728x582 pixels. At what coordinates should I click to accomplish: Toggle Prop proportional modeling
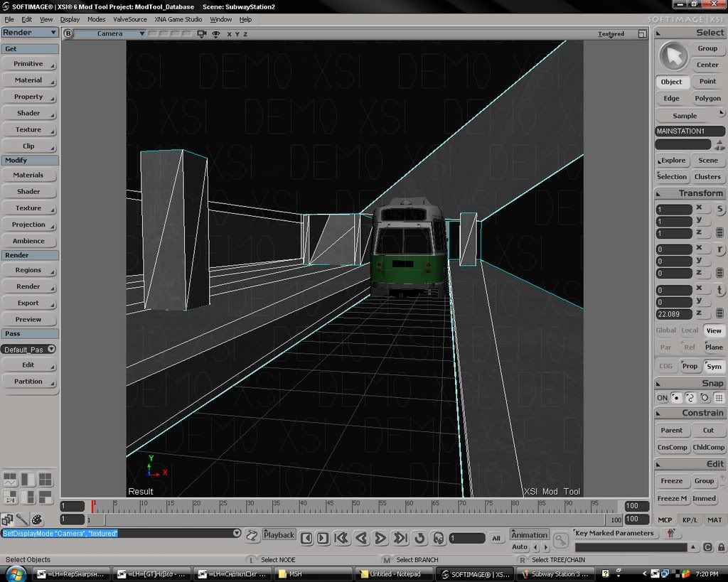pyautogui.click(x=690, y=366)
